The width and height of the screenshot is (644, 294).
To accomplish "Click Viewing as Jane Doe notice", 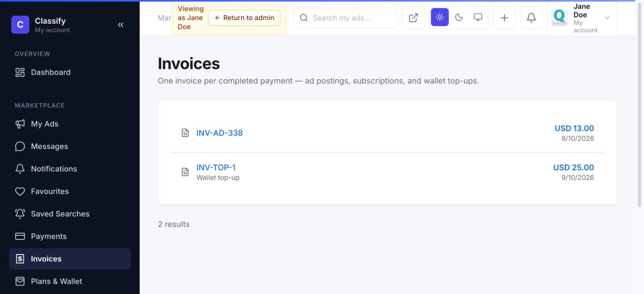I will 191,18.
